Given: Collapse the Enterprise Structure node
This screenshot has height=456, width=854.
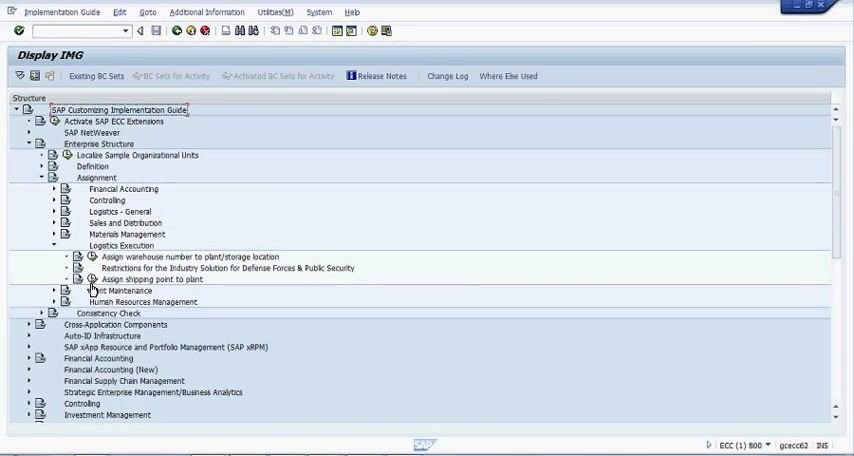Looking at the screenshot, I should point(29,143).
